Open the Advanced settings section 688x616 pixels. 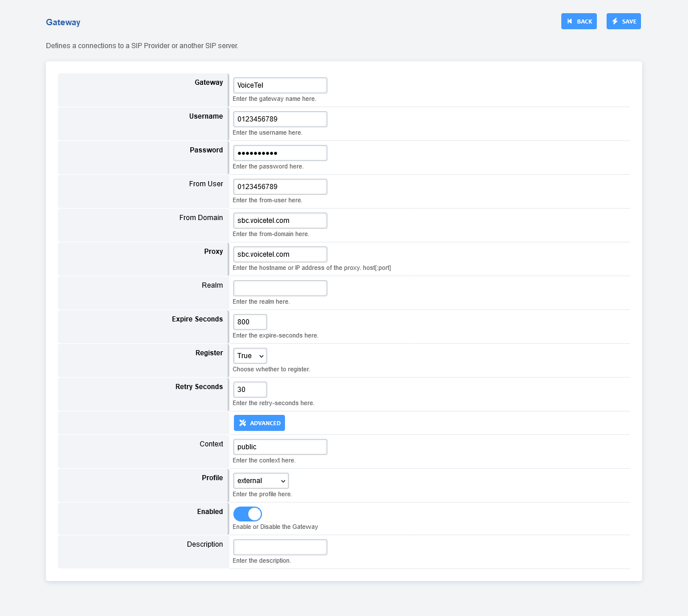(x=259, y=423)
